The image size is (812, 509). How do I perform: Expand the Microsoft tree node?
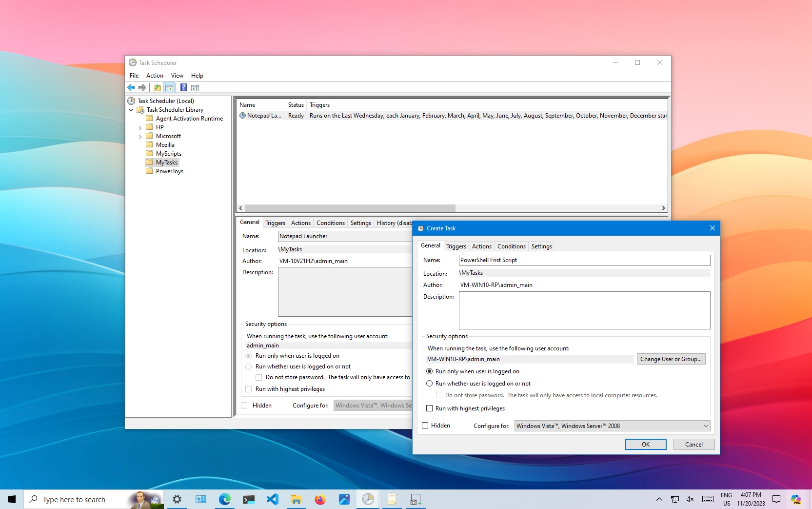tap(140, 136)
